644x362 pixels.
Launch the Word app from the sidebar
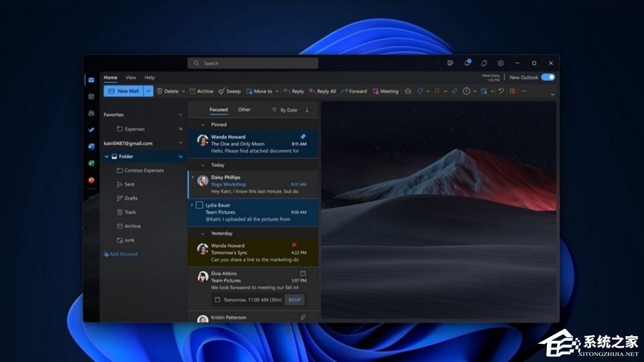(91, 146)
